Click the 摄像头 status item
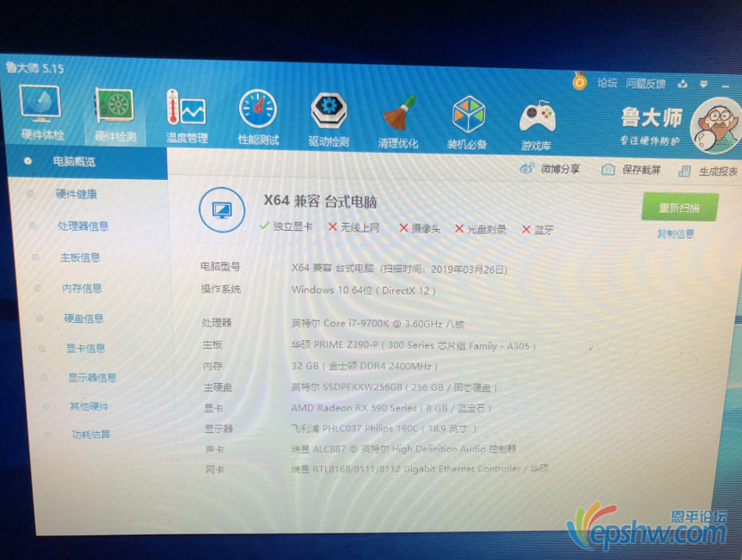 pyautogui.click(x=420, y=228)
